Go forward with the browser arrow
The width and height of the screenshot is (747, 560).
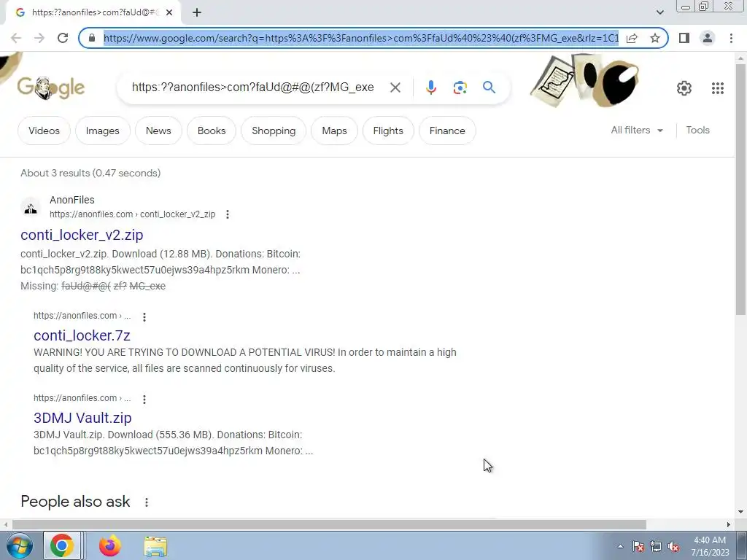pyautogui.click(x=39, y=38)
